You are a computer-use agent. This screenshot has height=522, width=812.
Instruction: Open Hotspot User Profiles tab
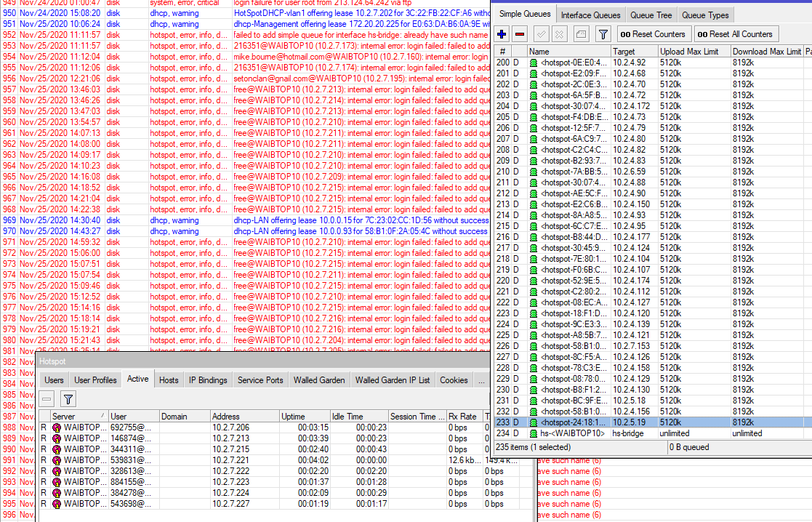coord(95,380)
